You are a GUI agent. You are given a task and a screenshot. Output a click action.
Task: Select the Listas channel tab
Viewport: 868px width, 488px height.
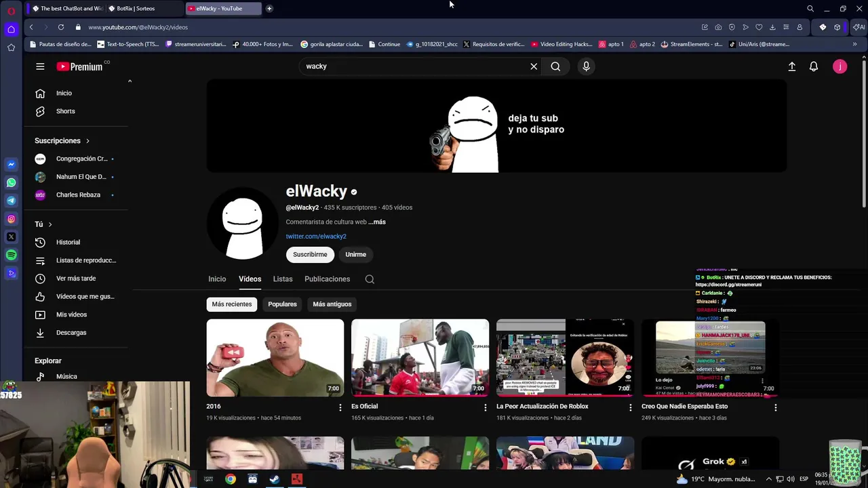[283, 279]
